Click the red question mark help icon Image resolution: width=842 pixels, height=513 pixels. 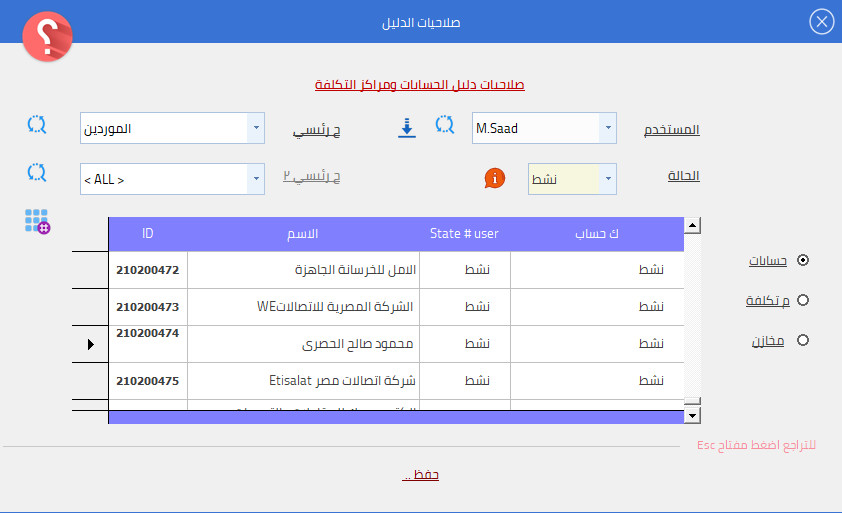[48, 37]
